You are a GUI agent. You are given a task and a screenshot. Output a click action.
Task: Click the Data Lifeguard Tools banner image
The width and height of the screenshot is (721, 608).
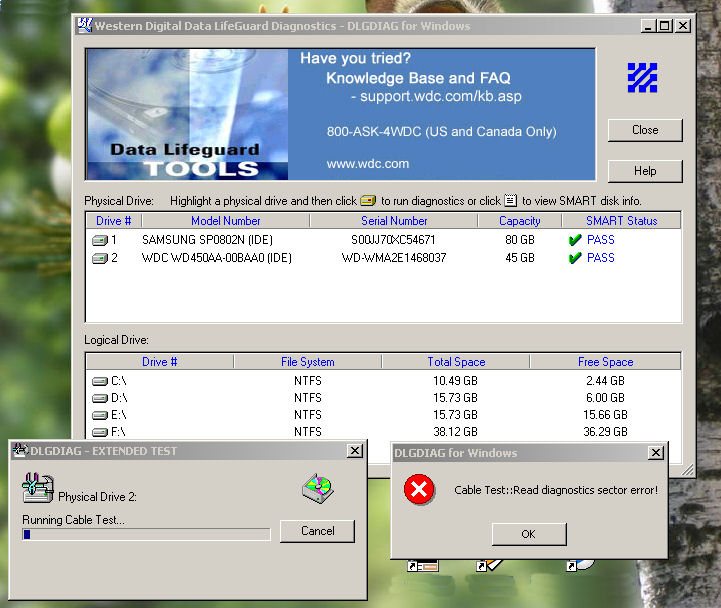[188, 114]
